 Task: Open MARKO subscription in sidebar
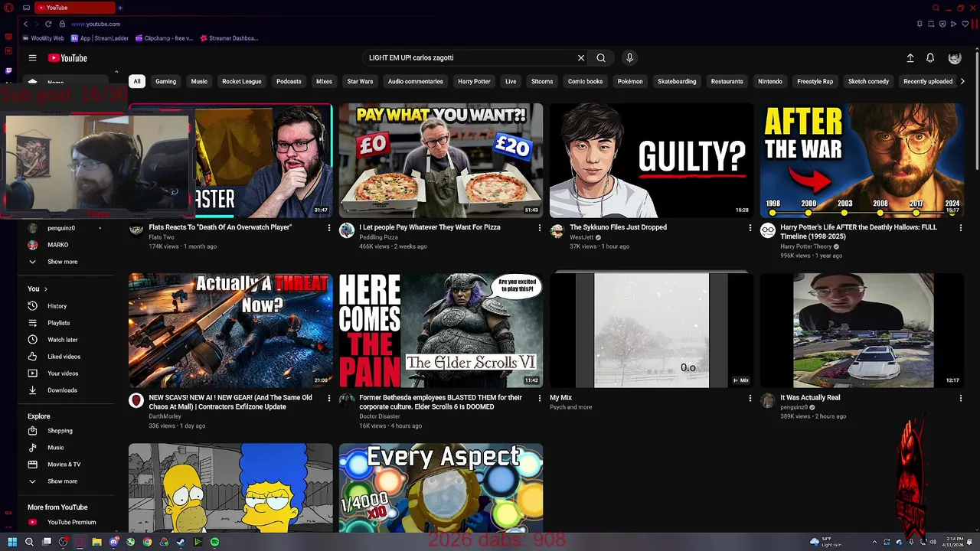57,245
